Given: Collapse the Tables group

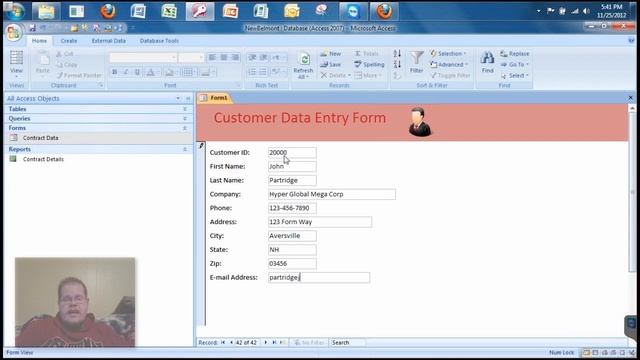Looking at the screenshot, I should coord(184,109).
